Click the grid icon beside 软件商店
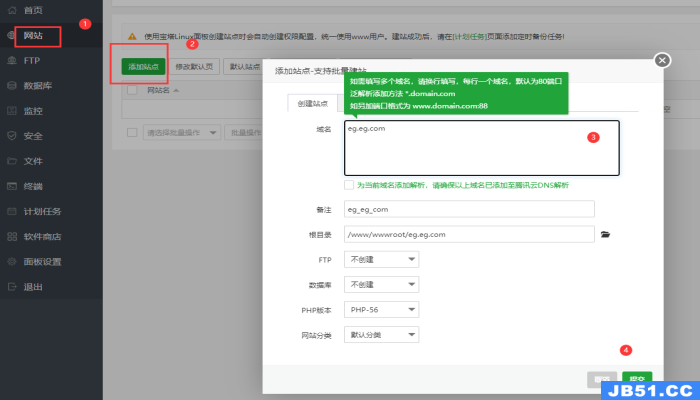700x400 pixels. point(12,236)
